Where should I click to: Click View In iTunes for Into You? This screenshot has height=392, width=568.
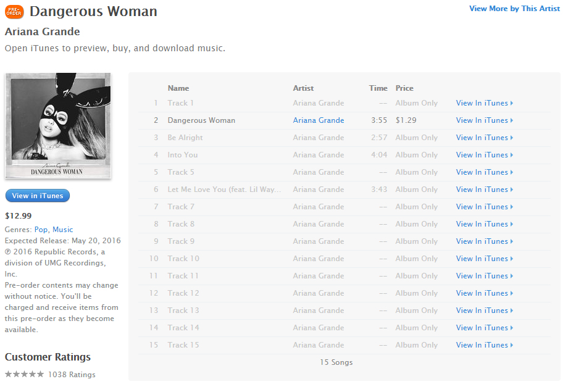484,155
